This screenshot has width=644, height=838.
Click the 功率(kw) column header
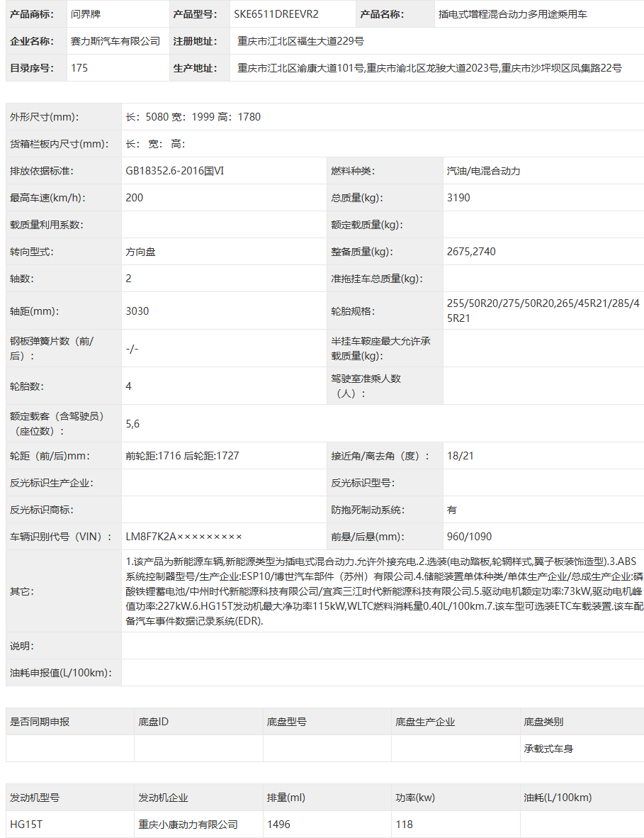(x=415, y=798)
